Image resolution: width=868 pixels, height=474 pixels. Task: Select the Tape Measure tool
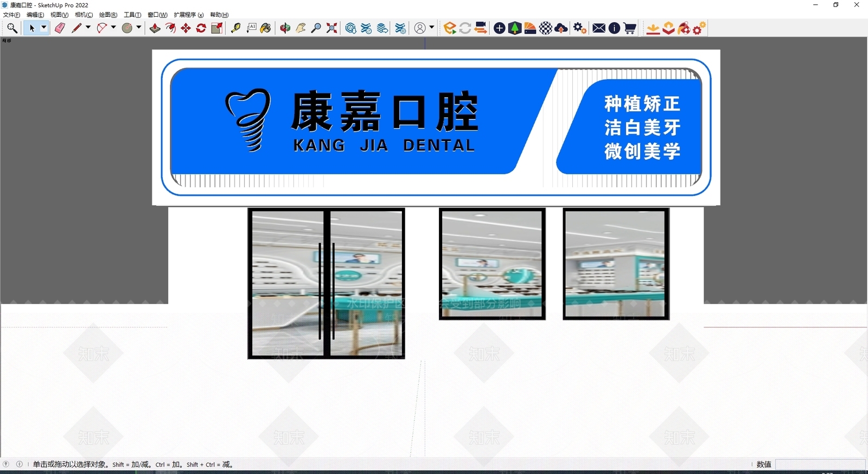pyautogui.click(x=235, y=28)
